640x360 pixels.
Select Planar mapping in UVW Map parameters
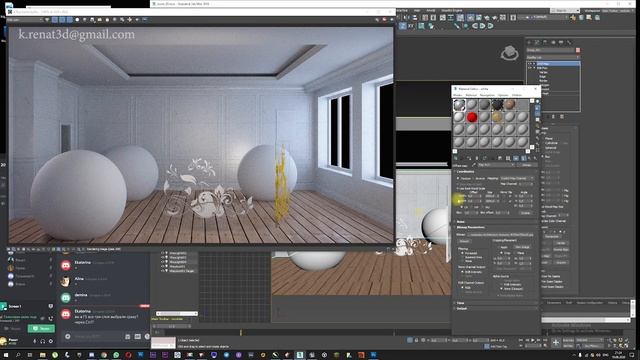point(543,139)
